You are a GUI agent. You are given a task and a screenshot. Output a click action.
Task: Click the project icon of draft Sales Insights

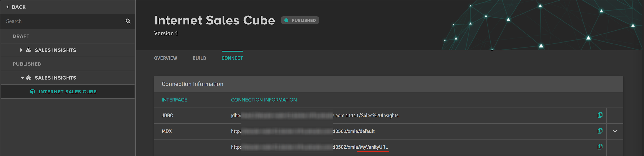(29, 50)
